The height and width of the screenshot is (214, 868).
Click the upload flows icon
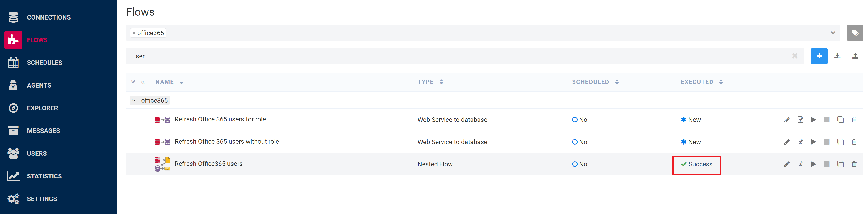point(855,56)
